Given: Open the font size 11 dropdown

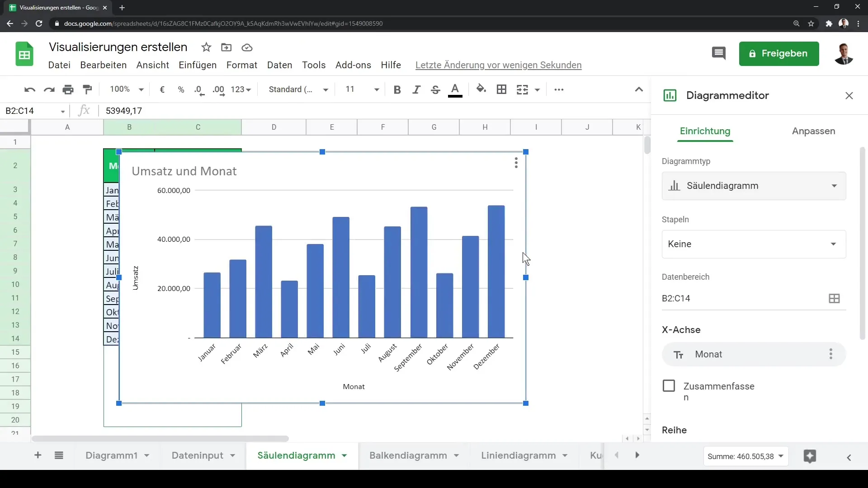Looking at the screenshot, I should click(362, 89).
